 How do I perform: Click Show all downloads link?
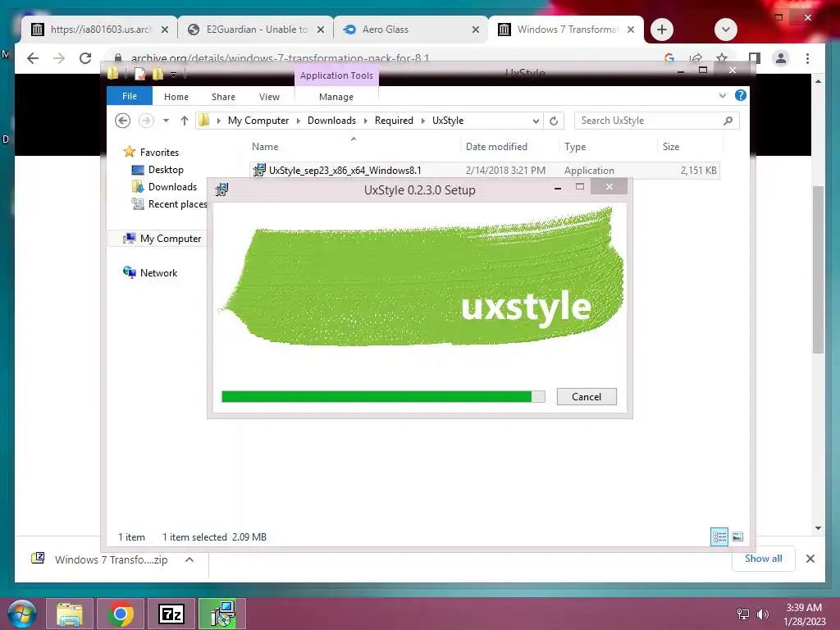(x=764, y=559)
